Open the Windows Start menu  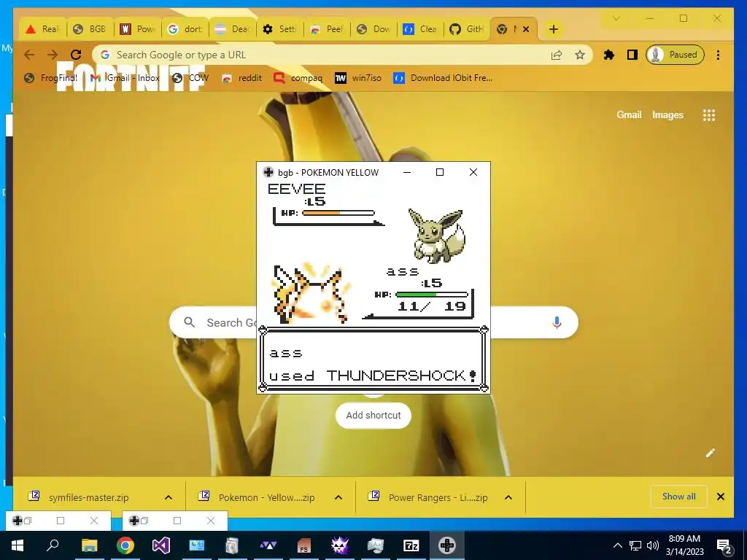coord(18,545)
